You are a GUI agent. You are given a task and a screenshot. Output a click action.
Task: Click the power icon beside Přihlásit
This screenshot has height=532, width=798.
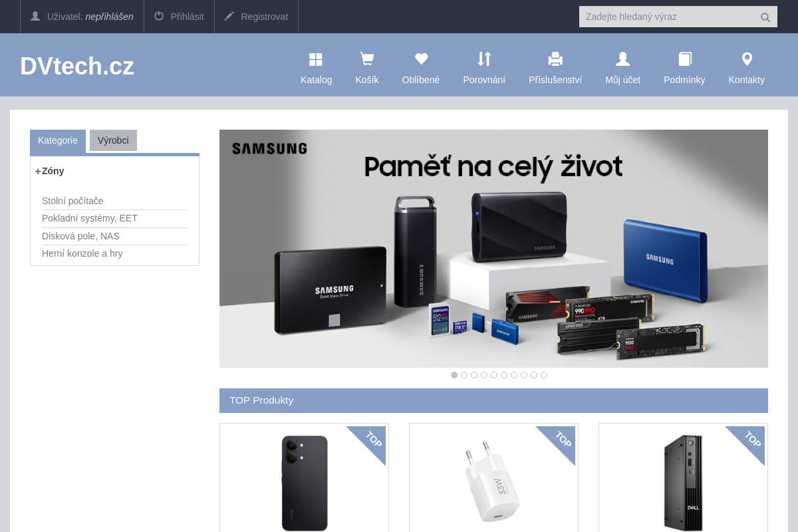pyautogui.click(x=159, y=16)
